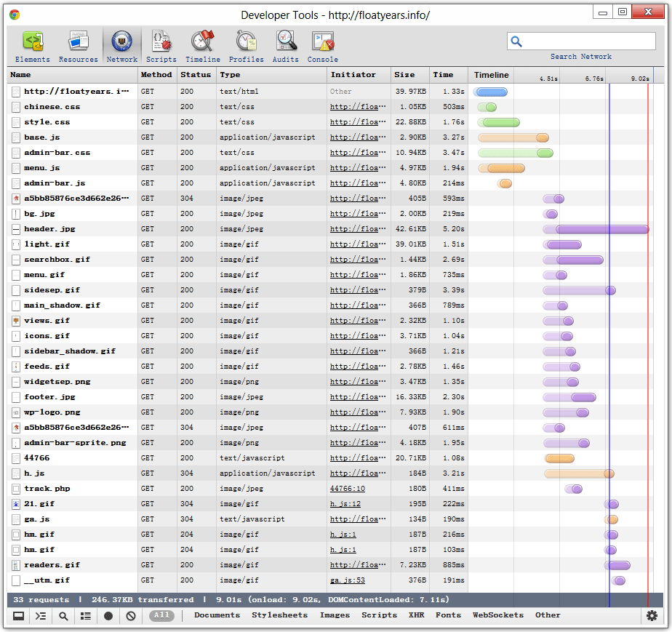Toggle the record network log button
The height and width of the screenshot is (632, 672).
(108, 616)
